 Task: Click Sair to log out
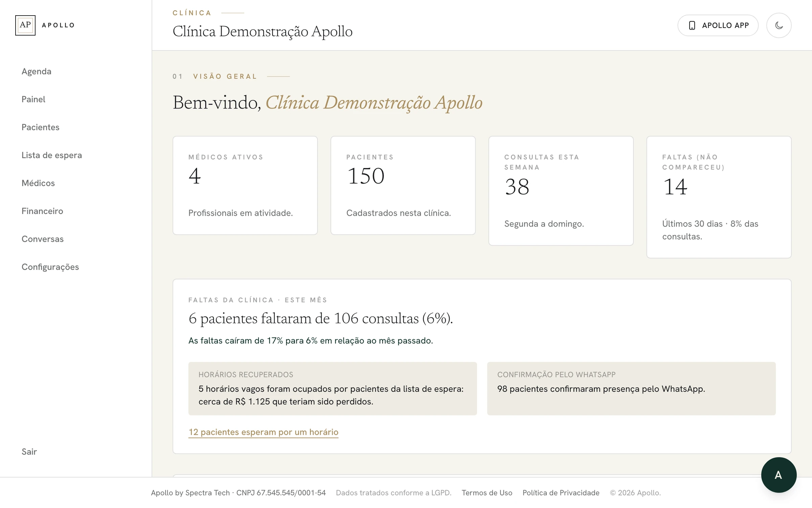pos(29,452)
